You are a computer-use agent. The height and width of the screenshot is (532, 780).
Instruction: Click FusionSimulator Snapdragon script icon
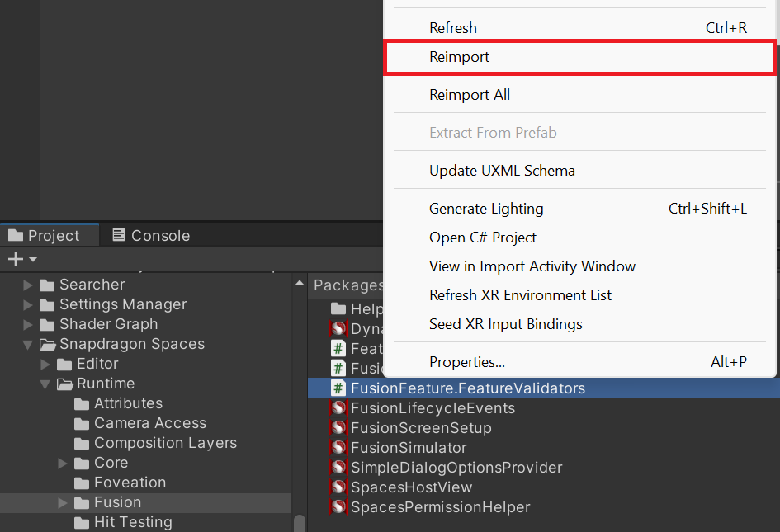[338, 448]
